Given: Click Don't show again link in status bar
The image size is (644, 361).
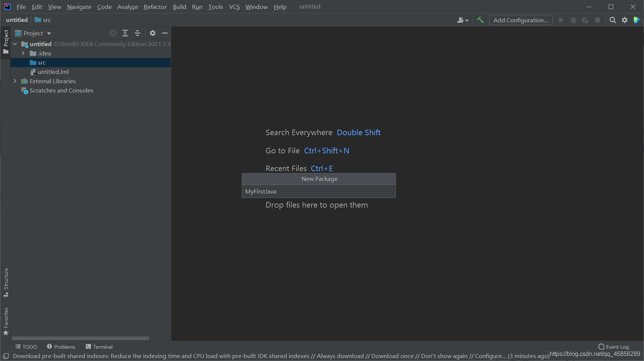Looking at the screenshot, I should (444, 356).
